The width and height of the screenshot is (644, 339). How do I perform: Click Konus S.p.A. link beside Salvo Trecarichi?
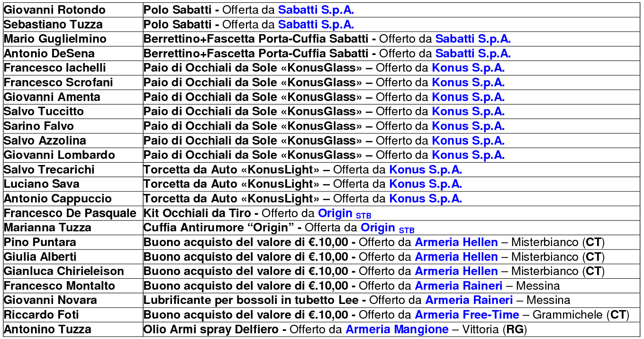point(426,169)
